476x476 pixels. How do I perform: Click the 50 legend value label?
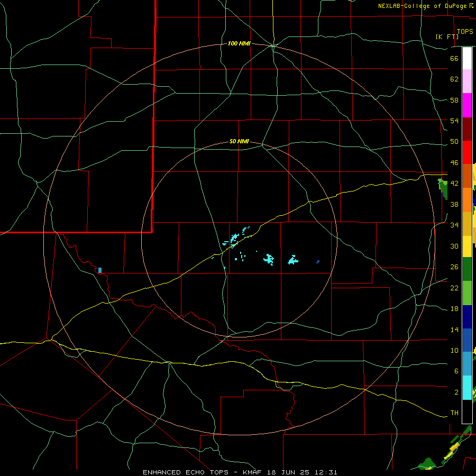click(454, 142)
